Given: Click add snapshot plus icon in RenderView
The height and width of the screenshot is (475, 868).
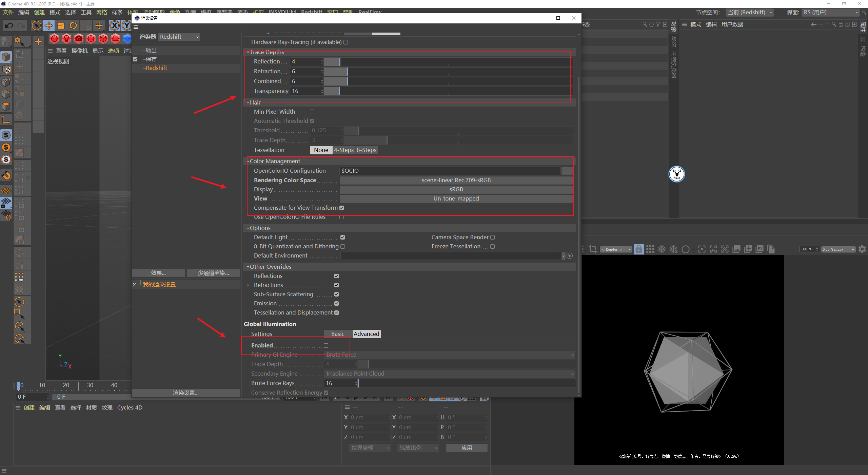Looking at the screenshot, I should tap(748, 249).
